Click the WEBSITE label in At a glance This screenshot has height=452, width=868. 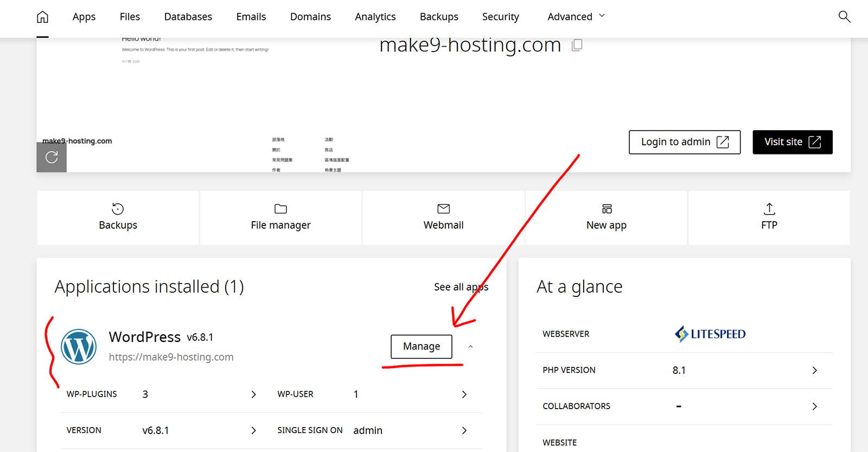[559, 443]
